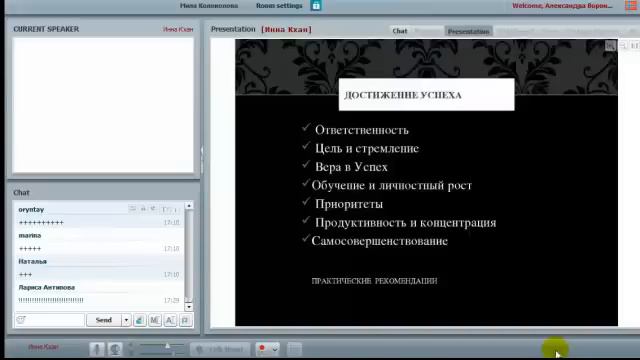Viewport: 640px width, 360px height.
Task: Click the Current Speaker video area
Action: point(103,105)
